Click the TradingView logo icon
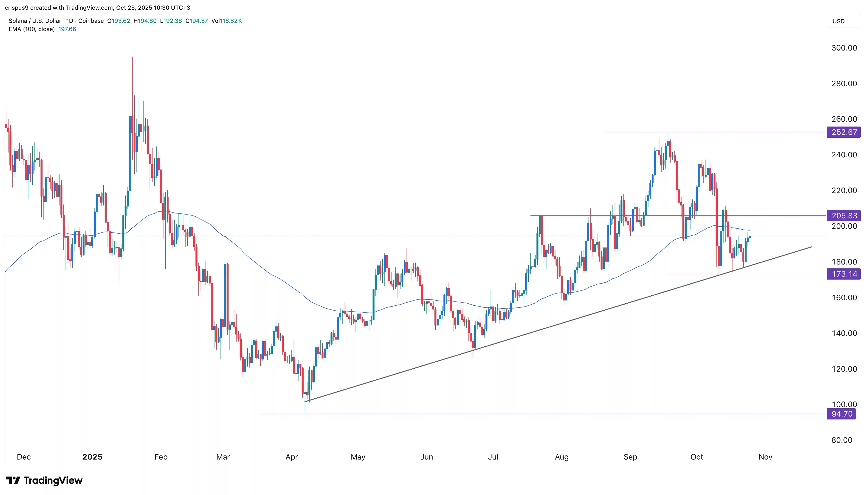Image resolution: width=868 pixels, height=495 pixels. tap(13, 480)
